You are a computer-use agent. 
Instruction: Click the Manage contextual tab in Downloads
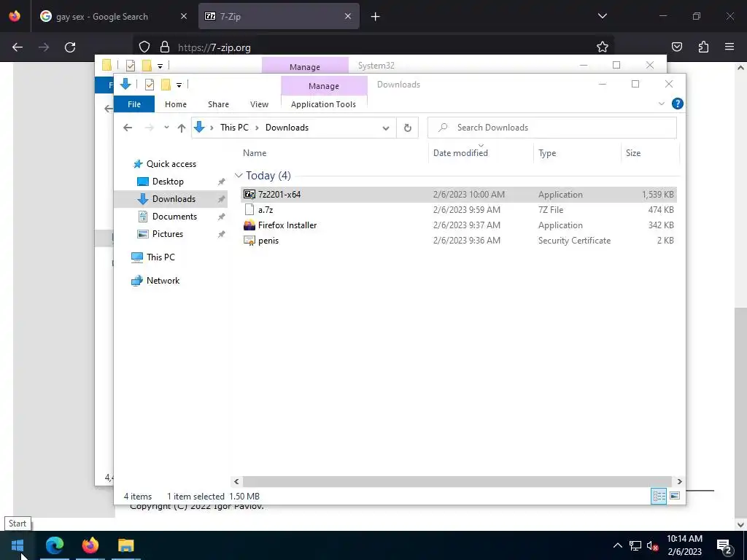click(324, 86)
